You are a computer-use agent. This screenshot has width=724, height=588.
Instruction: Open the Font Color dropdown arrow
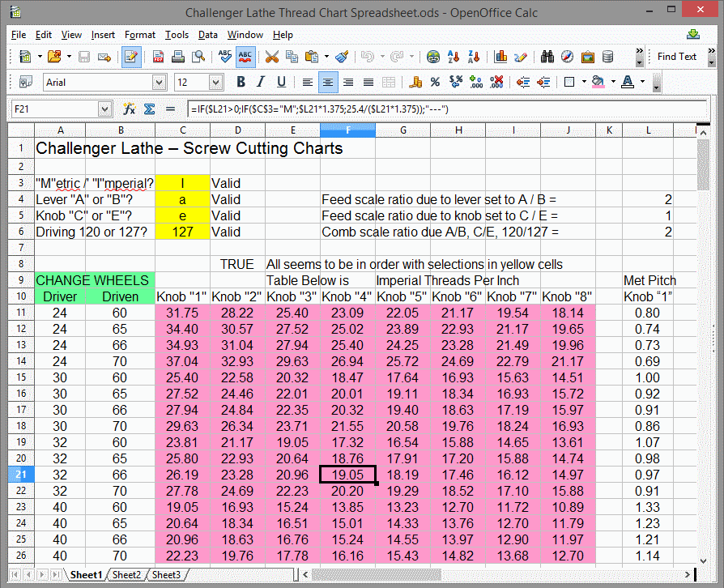pyautogui.click(x=642, y=83)
